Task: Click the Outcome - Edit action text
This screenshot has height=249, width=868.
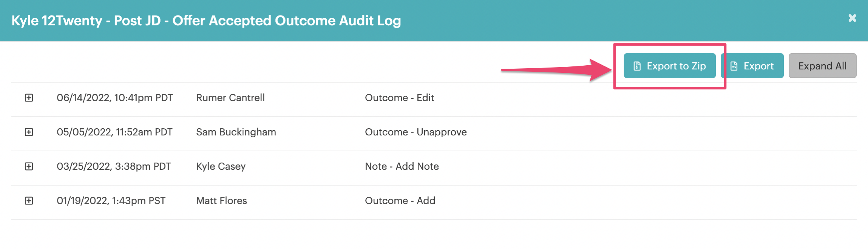Action: tap(399, 98)
